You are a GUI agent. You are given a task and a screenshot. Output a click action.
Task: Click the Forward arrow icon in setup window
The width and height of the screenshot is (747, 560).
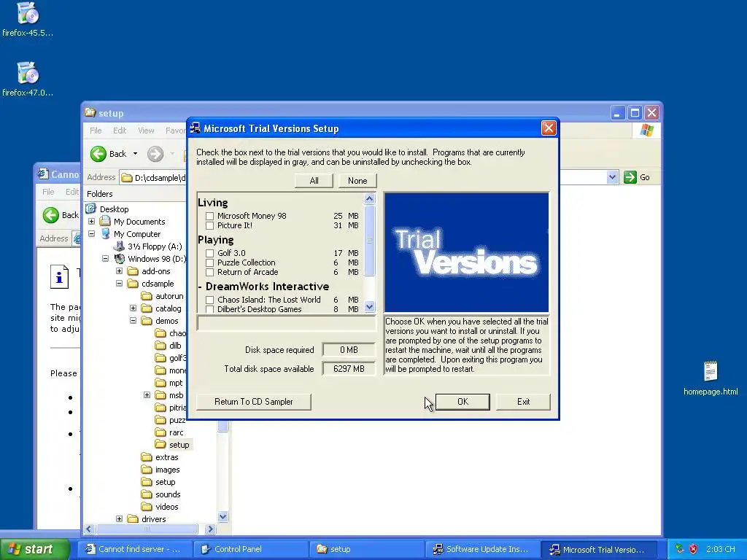click(155, 154)
